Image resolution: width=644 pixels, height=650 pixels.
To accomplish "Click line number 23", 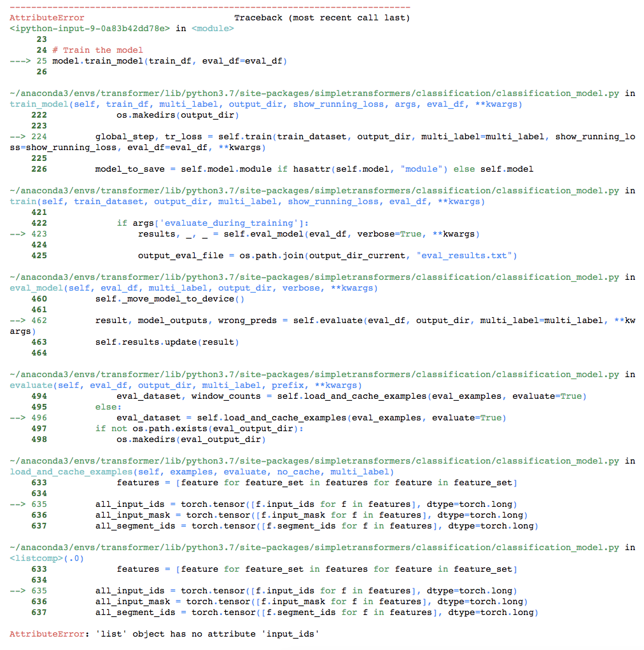I will (41, 39).
